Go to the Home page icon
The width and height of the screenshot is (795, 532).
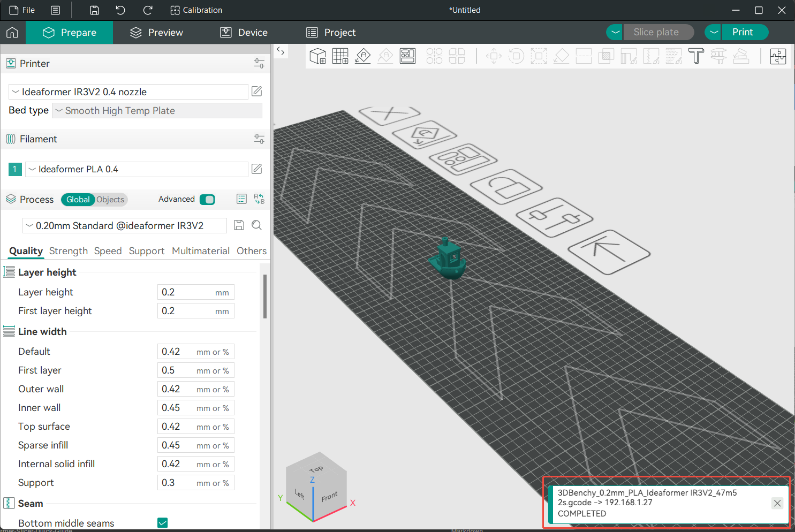[12, 33]
